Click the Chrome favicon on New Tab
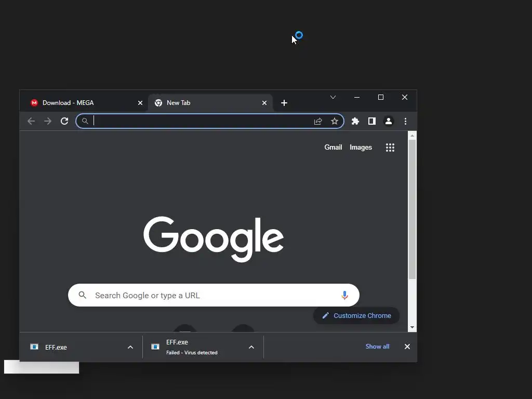 pos(158,103)
